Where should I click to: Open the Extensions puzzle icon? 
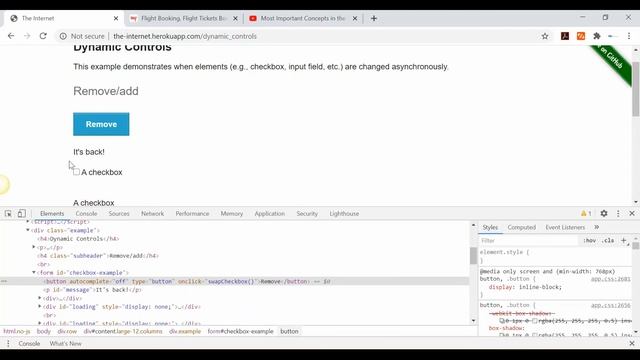[x=597, y=36]
